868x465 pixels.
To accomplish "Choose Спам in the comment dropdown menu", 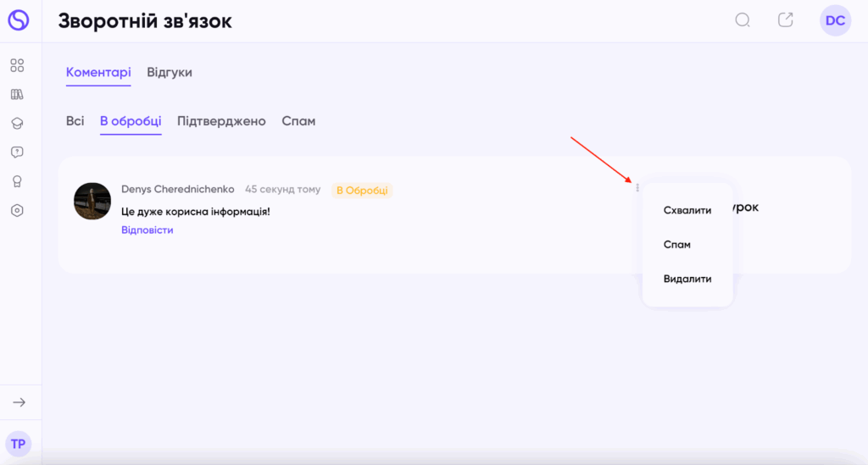I will 677,245.
